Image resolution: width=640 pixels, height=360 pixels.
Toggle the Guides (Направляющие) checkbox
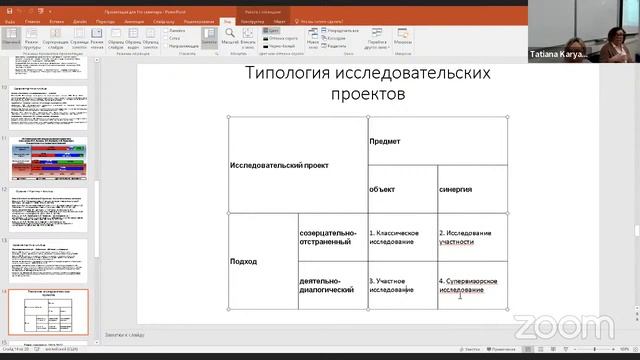coord(181,46)
